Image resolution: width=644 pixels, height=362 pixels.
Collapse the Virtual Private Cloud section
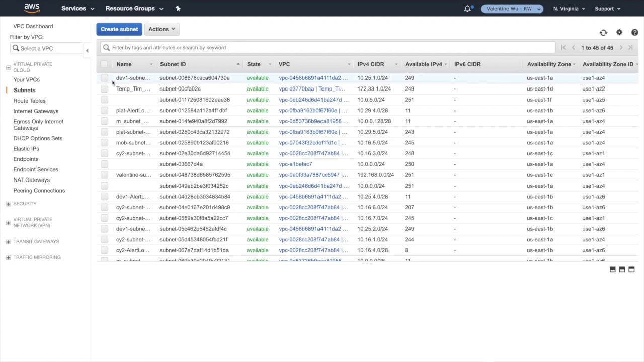pos(8,67)
